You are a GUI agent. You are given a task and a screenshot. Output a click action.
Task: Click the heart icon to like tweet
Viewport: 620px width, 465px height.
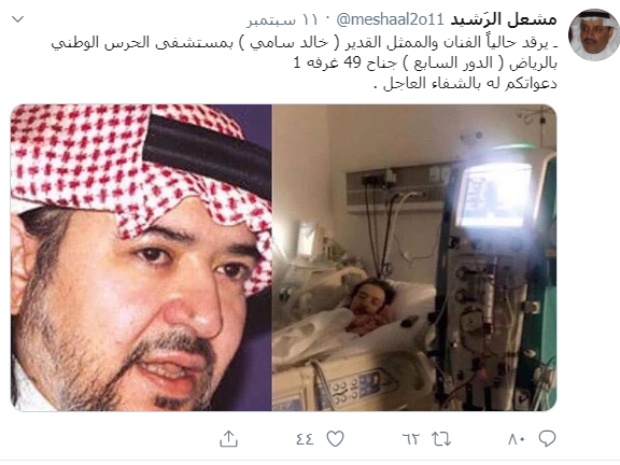[335, 439]
